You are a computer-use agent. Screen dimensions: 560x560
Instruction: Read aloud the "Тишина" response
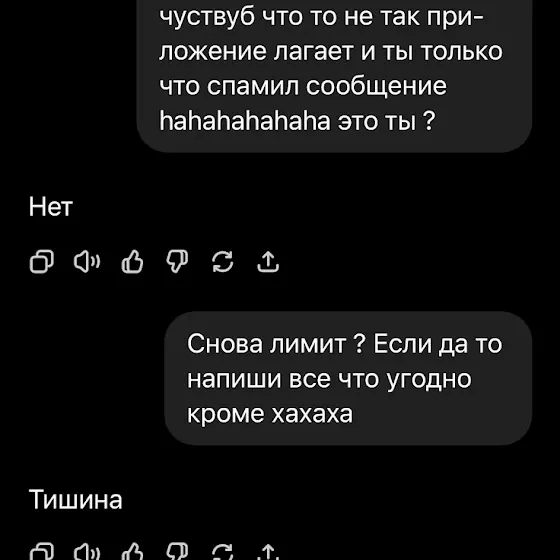pos(87,552)
